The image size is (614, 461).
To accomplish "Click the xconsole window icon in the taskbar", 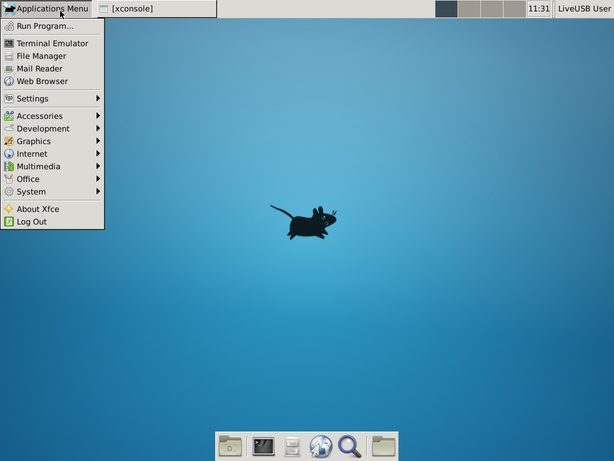I will tap(104, 9).
